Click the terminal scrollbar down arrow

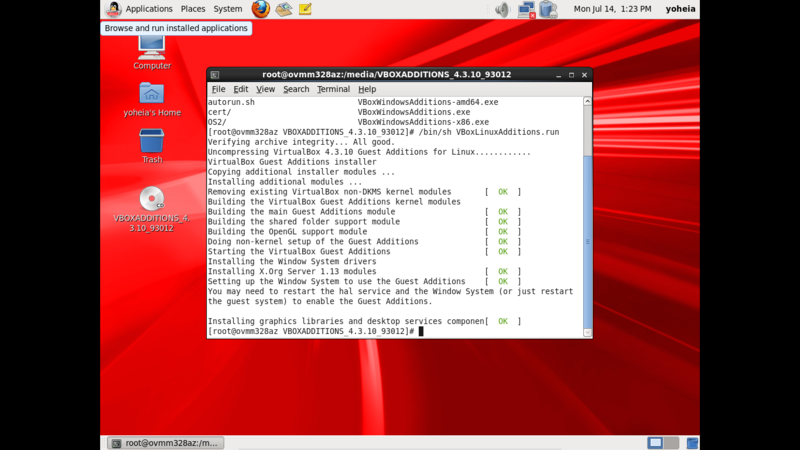click(587, 333)
